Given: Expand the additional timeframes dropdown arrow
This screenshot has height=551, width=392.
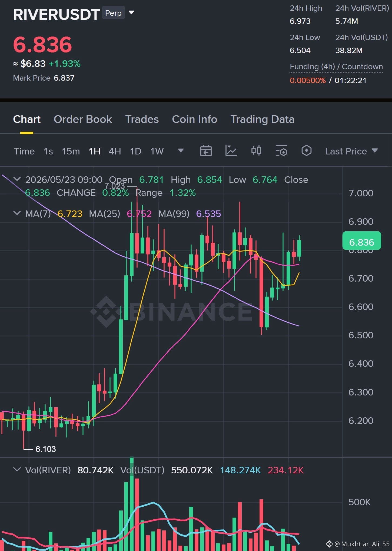Looking at the screenshot, I should (x=181, y=151).
